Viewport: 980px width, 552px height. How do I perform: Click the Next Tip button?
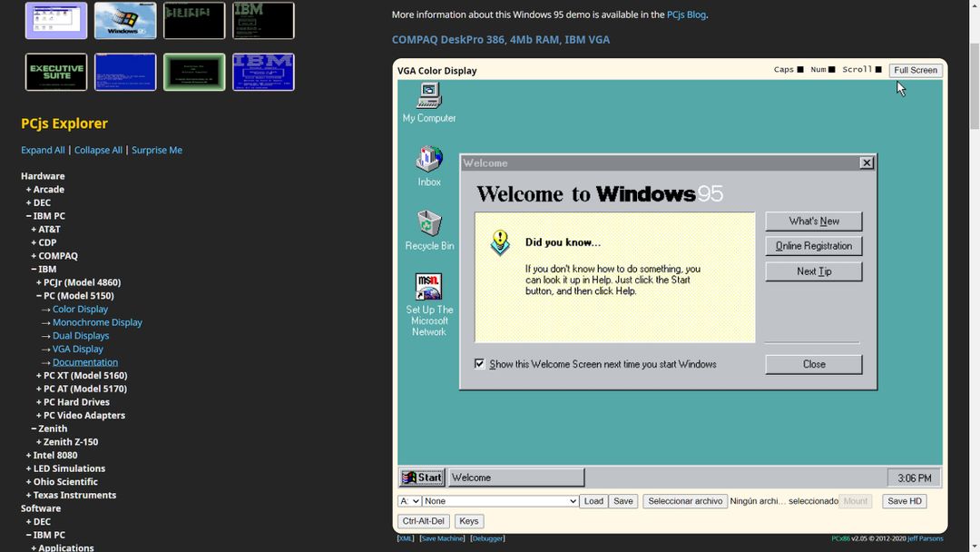(812, 271)
